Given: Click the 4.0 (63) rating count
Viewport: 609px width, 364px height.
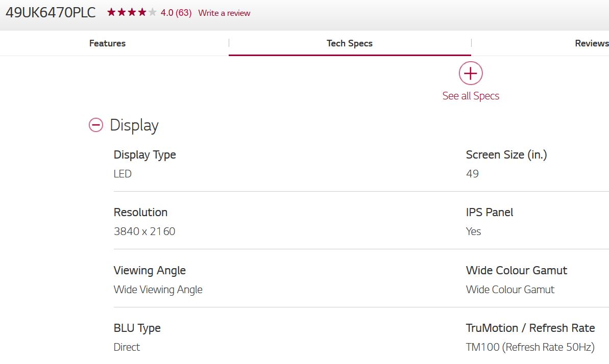Looking at the screenshot, I should click(176, 13).
